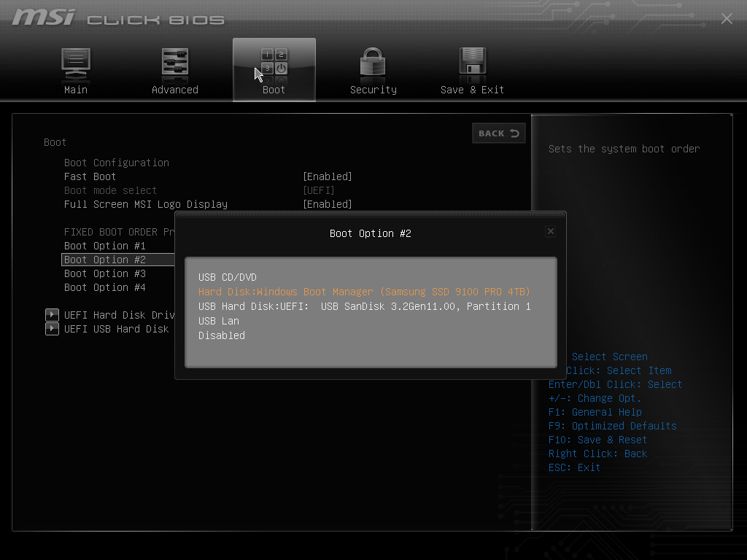Click the F1: General Help hint
The width and height of the screenshot is (747, 560).
(595, 412)
